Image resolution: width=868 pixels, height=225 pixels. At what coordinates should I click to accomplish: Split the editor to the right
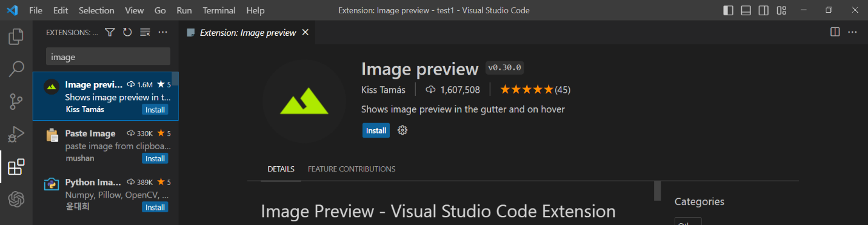835,32
